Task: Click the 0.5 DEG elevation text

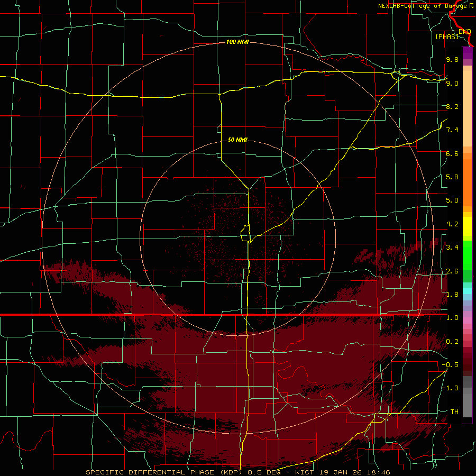Action: (265, 472)
